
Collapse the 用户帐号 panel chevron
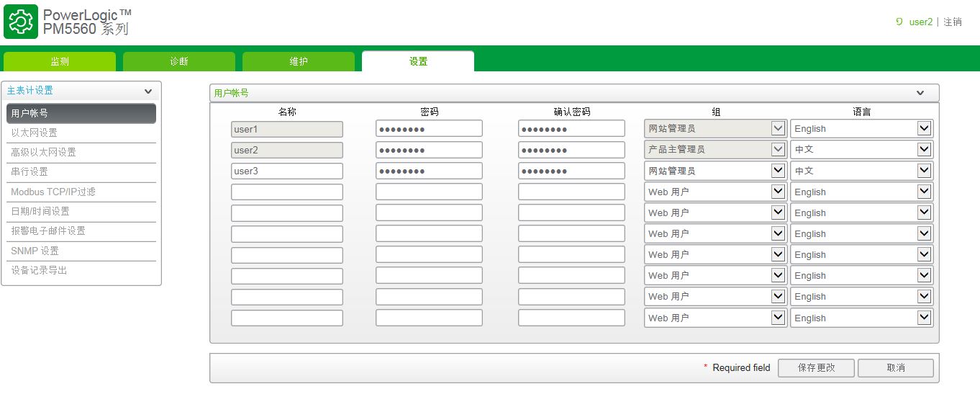920,93
